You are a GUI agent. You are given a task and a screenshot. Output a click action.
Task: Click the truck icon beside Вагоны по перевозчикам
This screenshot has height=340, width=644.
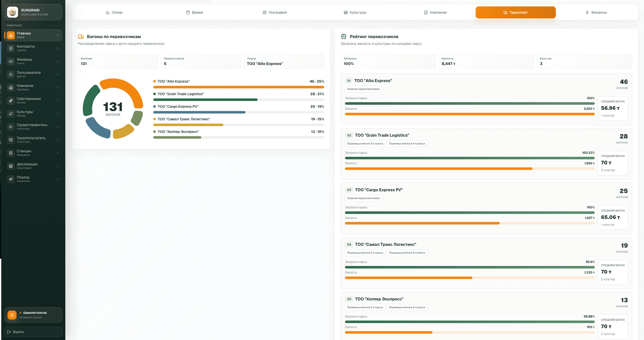(81, 37)
